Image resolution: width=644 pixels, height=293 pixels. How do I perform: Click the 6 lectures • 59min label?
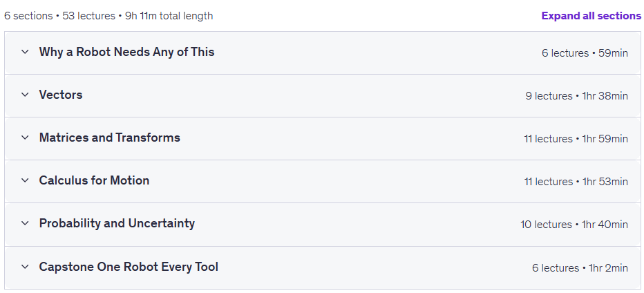pyautogui.click(x=585, y=53)
